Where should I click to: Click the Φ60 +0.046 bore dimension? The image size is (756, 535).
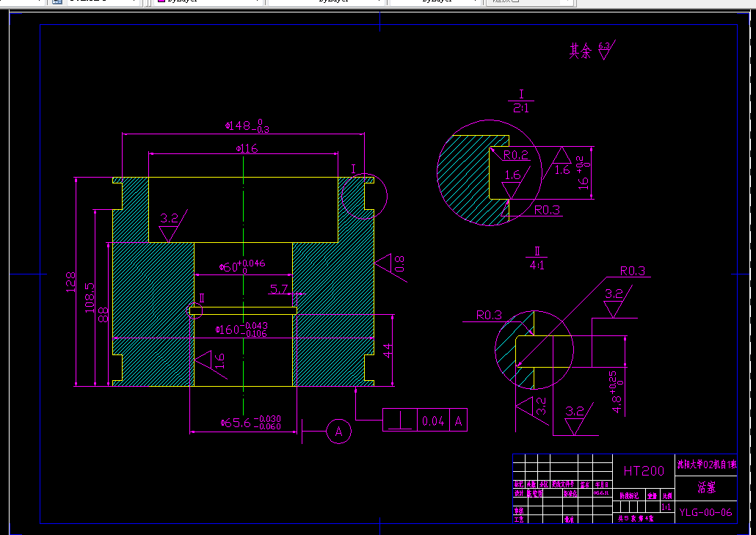coord(242,266)
